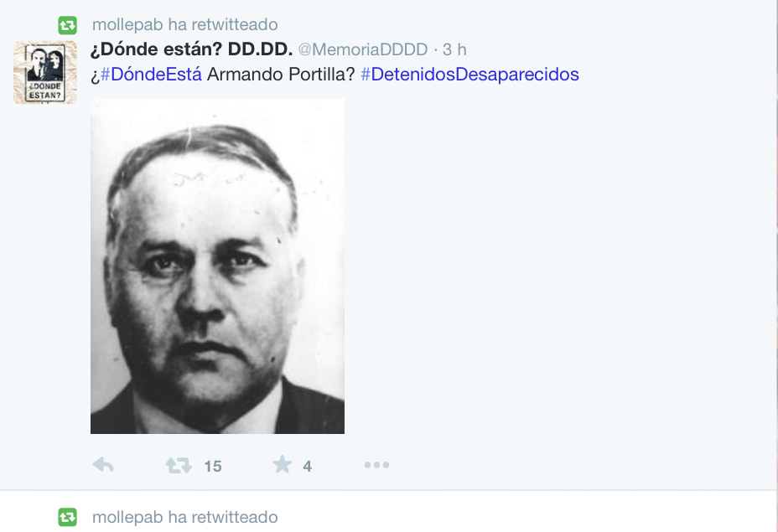Expand the tweet by clicking "Armando Portilla?" text
This screenshot has width=778, height=532.
281,75
